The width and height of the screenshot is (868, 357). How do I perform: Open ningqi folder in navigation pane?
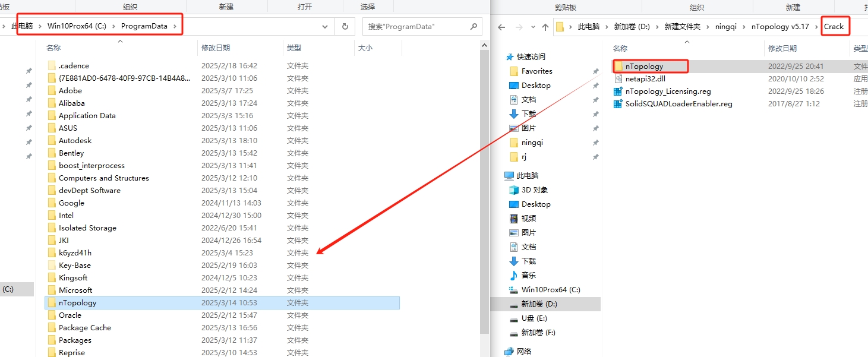pos(532,142)
